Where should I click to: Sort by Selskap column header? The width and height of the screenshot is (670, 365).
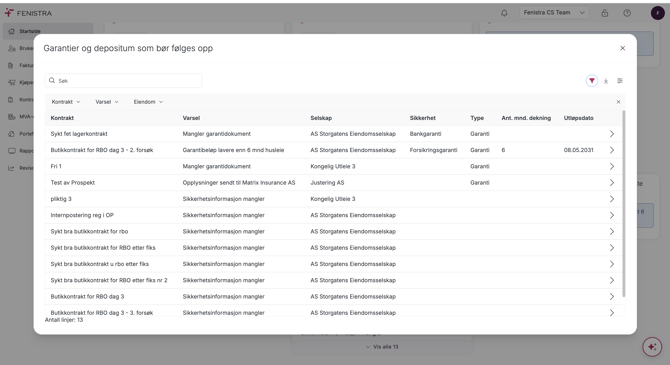[x=321, y=118]
